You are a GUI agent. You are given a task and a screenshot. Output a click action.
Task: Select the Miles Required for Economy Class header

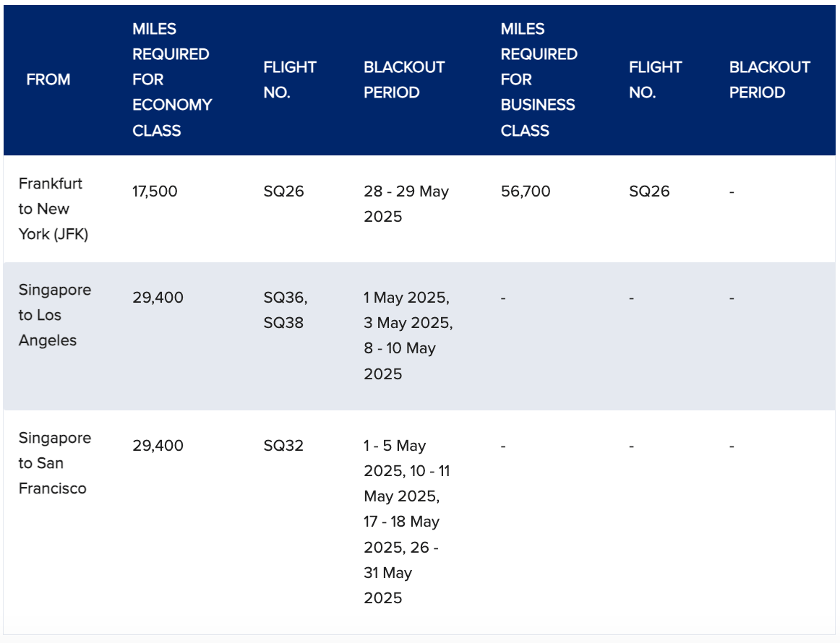[x=172, y=79]
